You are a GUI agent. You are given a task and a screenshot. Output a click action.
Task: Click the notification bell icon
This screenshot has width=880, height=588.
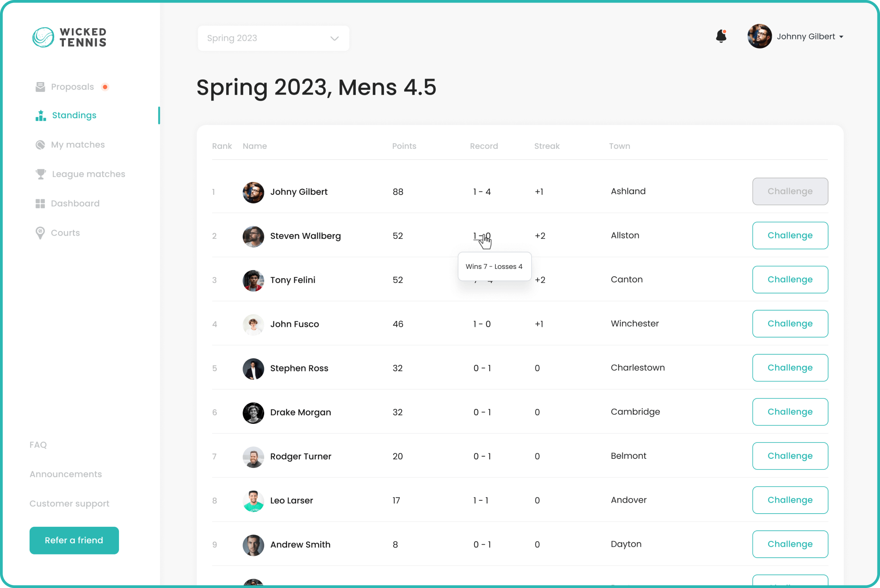(x=721, y=36)
